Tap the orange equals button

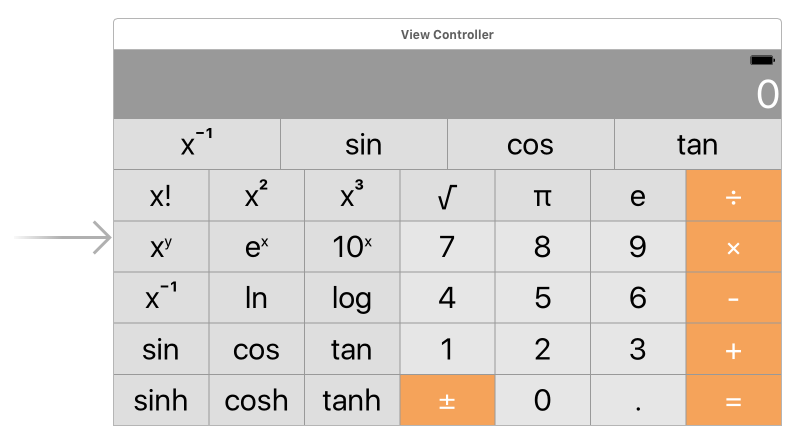(734, 401)
